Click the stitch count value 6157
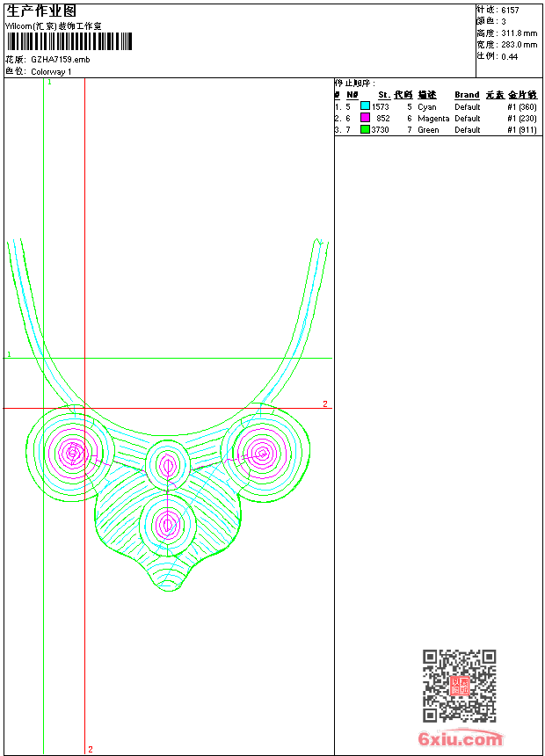This screenshot has width=545, height=756. (510, 10)
